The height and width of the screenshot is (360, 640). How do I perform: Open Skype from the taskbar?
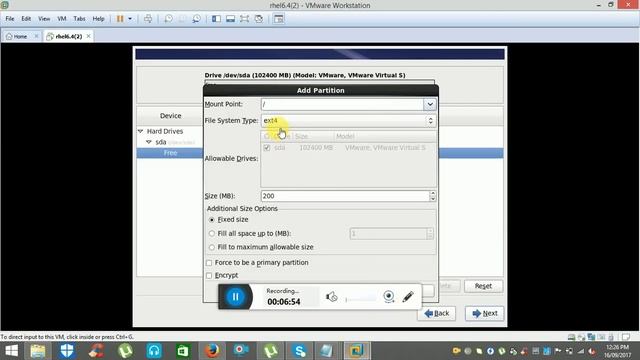pos(299,351)
